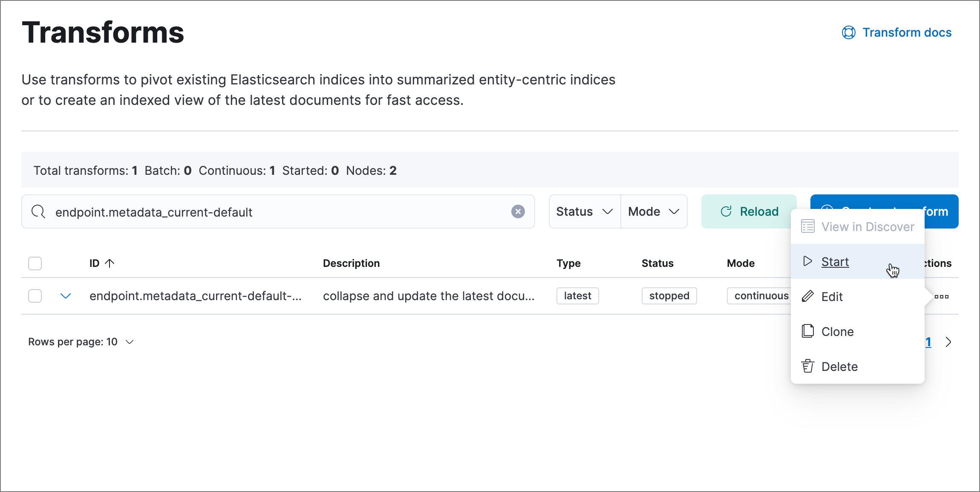Clear the search query with the X icon
The image size is (980, 492).
pos(518,211)
